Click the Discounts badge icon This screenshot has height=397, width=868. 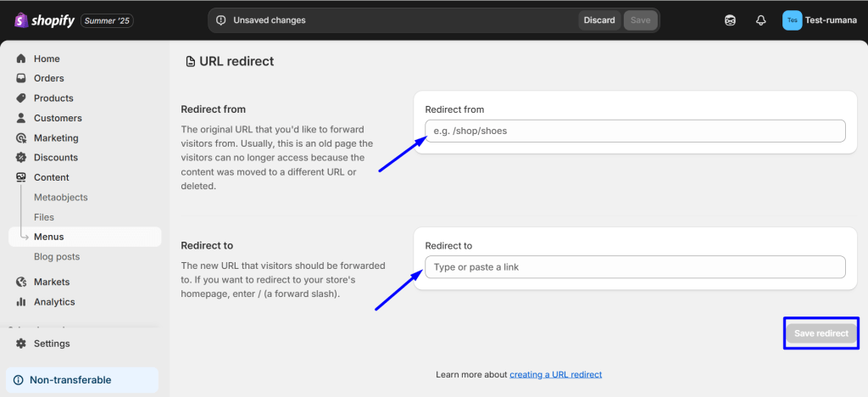(21, 157)
